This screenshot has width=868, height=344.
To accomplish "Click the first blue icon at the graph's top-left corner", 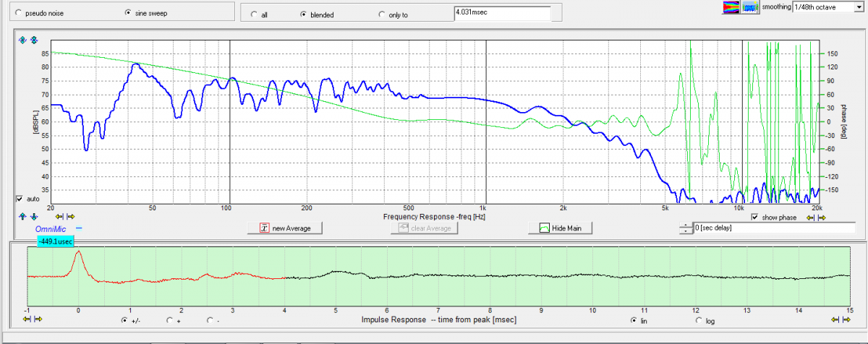I will pyautogui.click(x=22, y=40).
